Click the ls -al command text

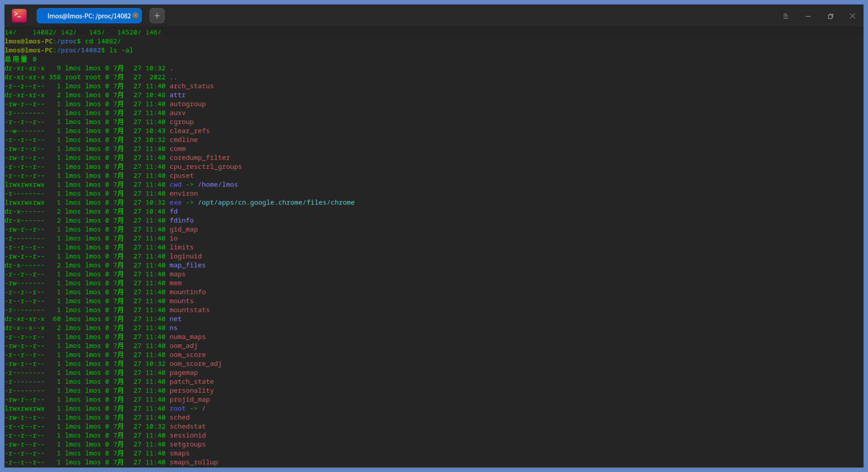(121, 50)
